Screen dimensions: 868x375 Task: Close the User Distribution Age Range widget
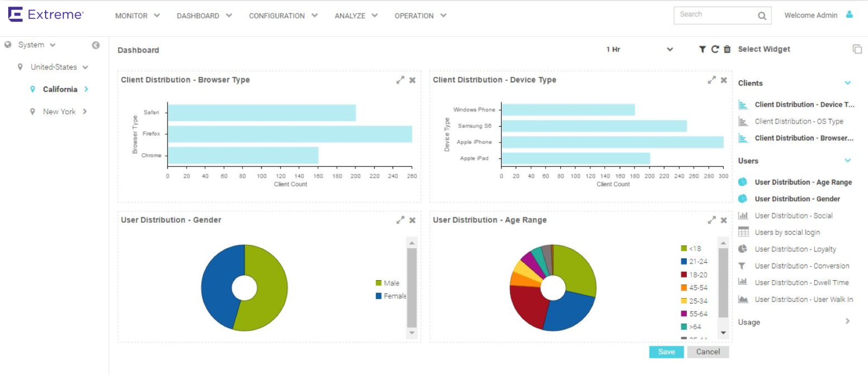(x=724, y=220)
